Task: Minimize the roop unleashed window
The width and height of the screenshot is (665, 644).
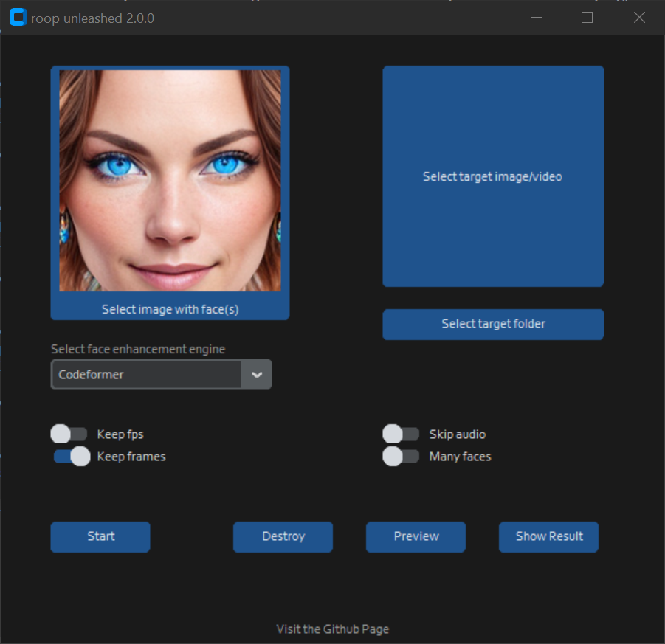Action: point(536,18)
